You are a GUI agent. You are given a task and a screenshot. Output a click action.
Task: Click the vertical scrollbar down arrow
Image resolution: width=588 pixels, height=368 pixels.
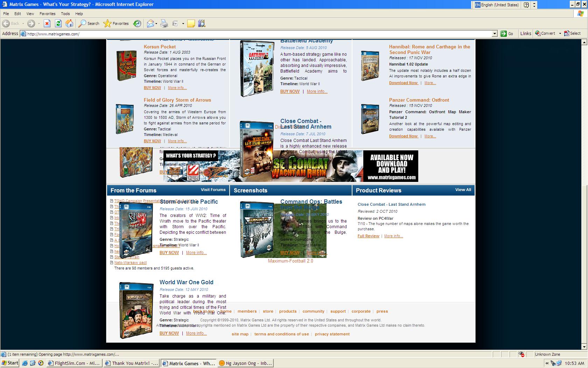point(584,347)
